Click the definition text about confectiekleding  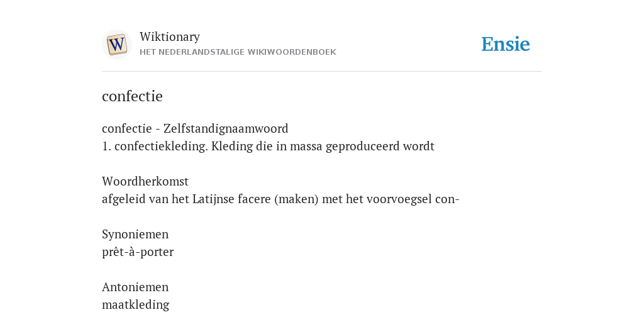[268, 146]
